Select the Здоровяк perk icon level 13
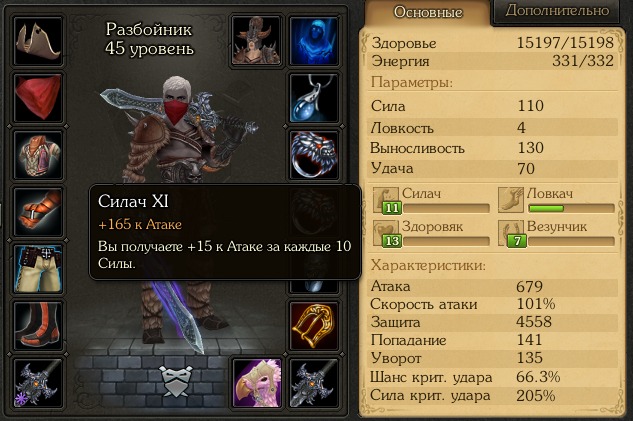The height and width of the screenshot is (421, 633). [x=386, y=233]
